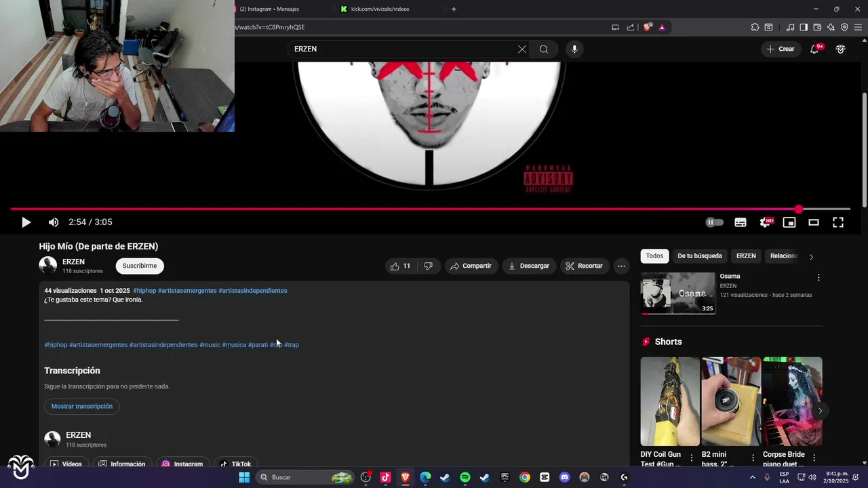868x488 pixels.
Task: Select the Relacionados filter chip
Action: point(784,256)
